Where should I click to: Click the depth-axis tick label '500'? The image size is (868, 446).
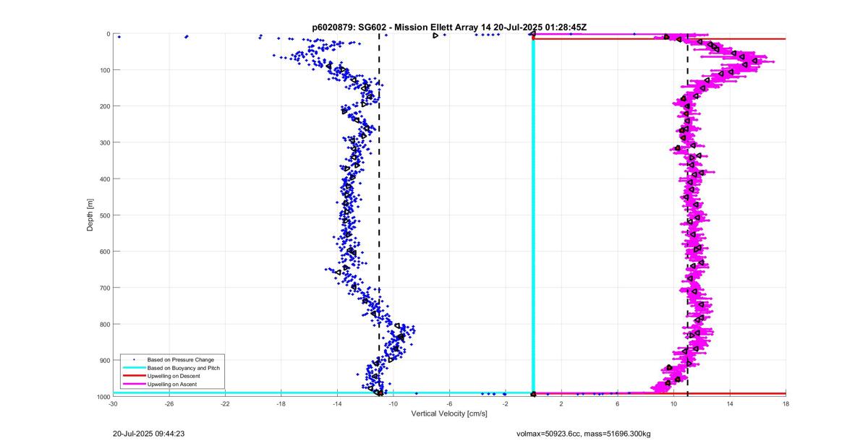[104, 215]
